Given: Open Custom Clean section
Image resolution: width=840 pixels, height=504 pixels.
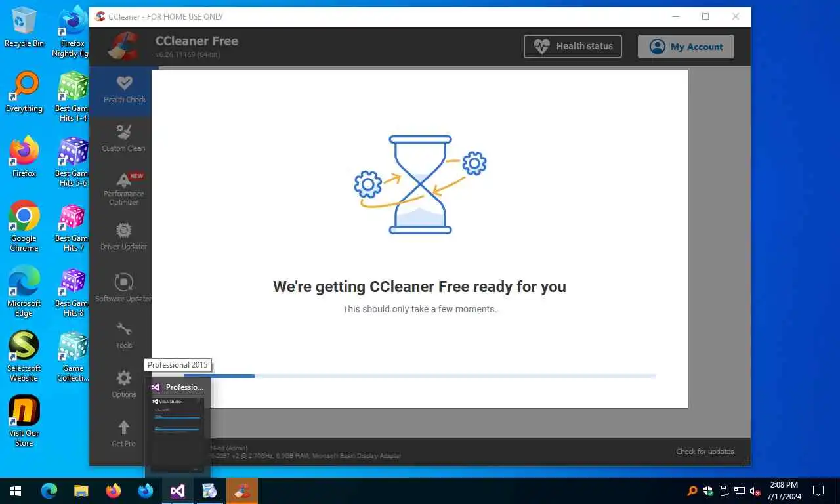Looking at the screenshot, I should click(x=123, y=138).
